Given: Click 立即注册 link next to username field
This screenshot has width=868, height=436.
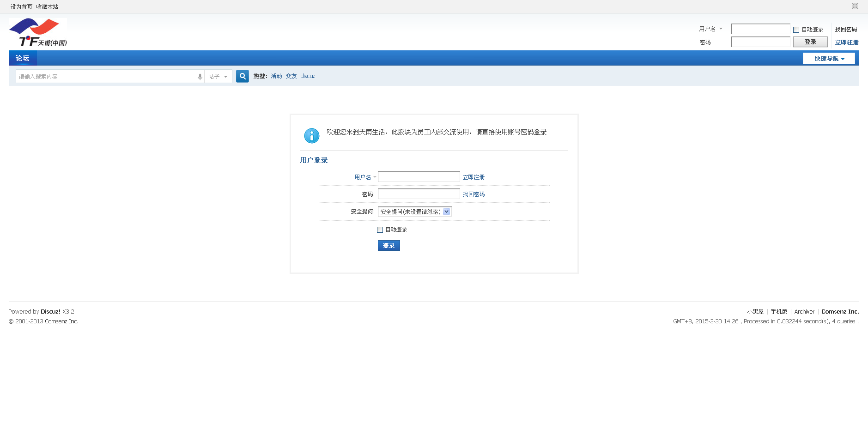Looking at the screenshot, I should [x=473, y=177].
